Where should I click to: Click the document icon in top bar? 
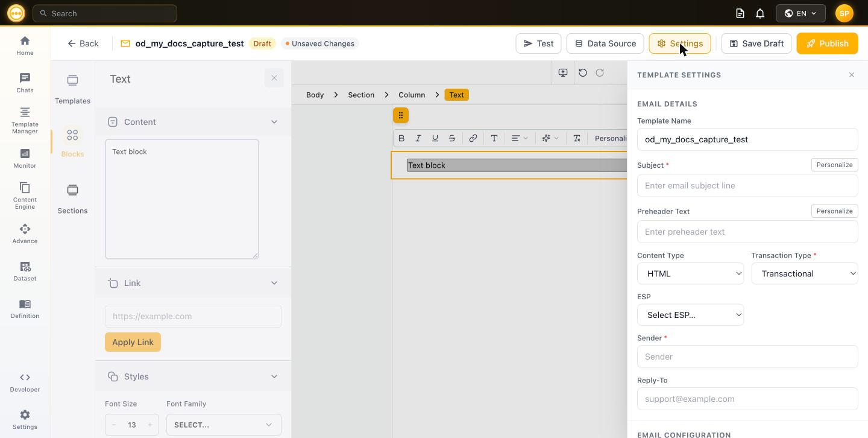click(x=740, y=13)
